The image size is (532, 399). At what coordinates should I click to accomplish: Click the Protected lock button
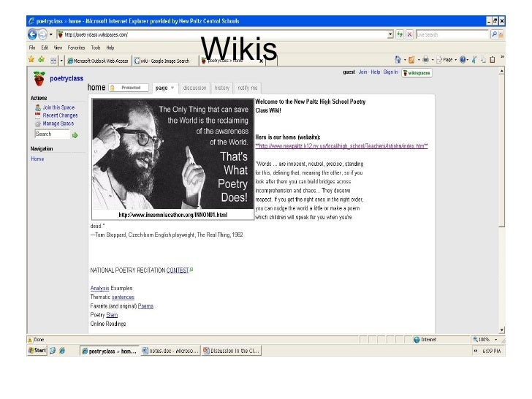pyautogui.click(x=129, y=88)
